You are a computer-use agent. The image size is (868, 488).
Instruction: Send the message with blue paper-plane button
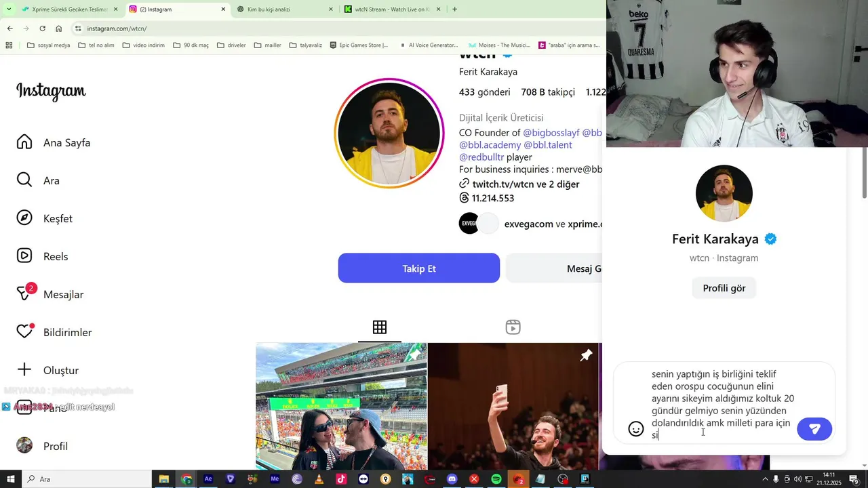[x=814, y=429]
